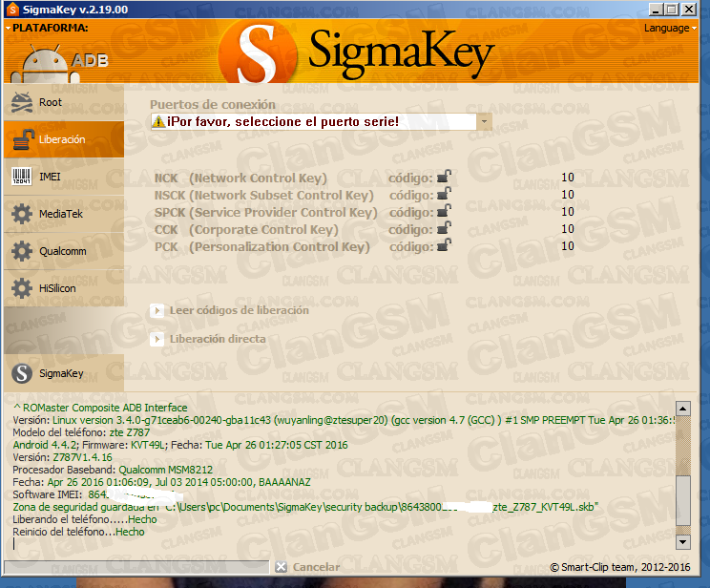The width and height of the screenshot is (710, 588).
Task: Click the Cancelar button
Action: coord(307,567)
